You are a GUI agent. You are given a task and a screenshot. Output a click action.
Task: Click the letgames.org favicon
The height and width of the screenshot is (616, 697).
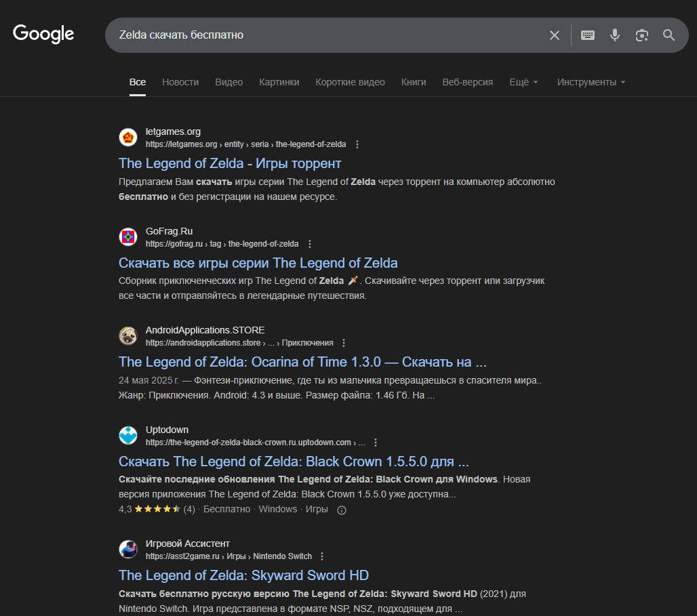click(128, 138)
